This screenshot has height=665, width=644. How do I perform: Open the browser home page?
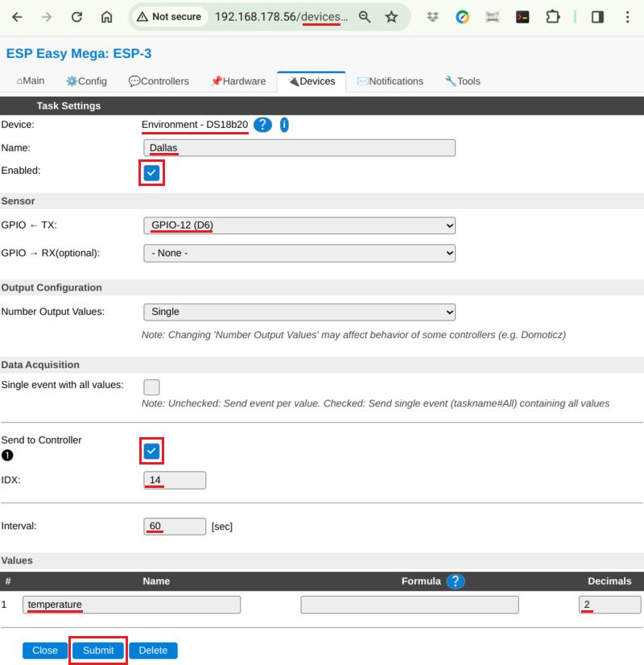(x=107, y=17)
